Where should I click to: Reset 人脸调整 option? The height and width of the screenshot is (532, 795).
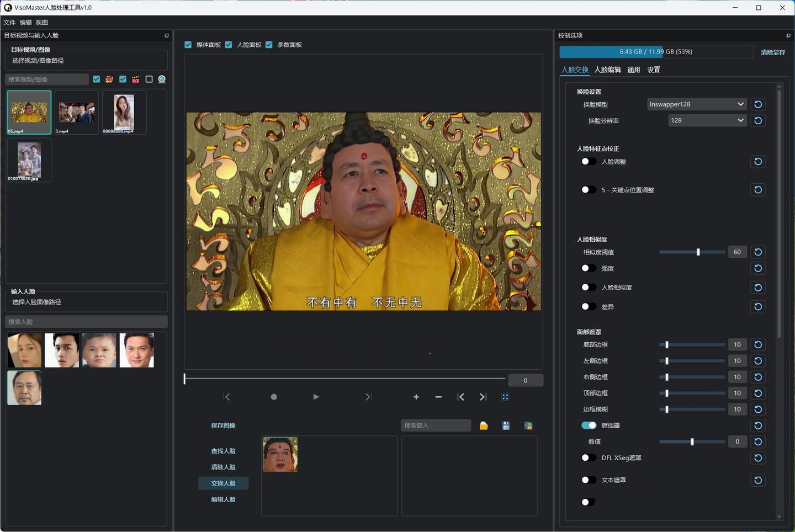click(758, 161)
